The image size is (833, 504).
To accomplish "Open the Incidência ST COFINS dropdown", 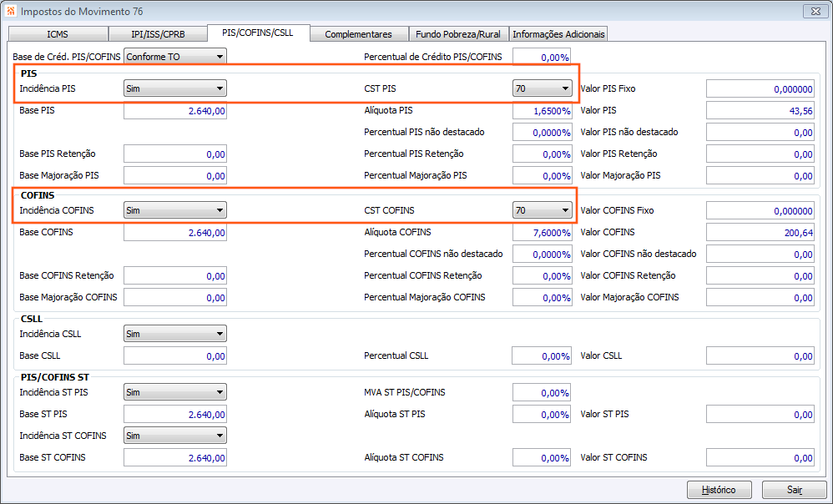I will [x=220, y=436].
